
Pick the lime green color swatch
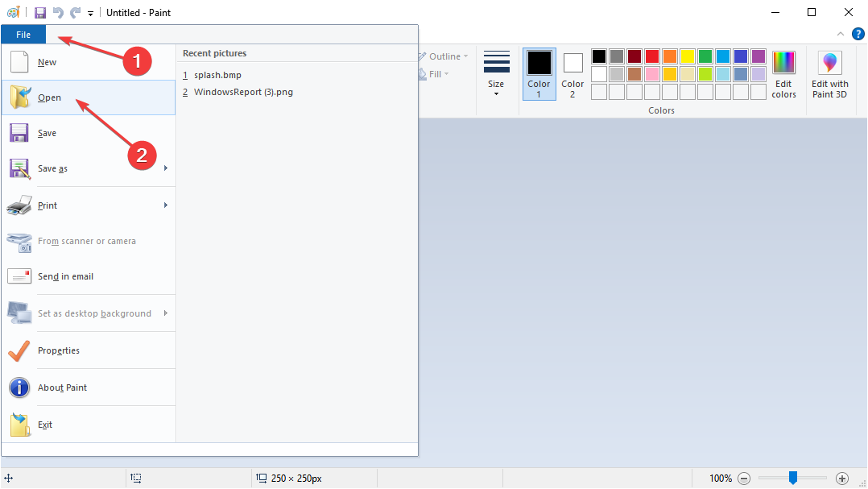pos(705,74)
